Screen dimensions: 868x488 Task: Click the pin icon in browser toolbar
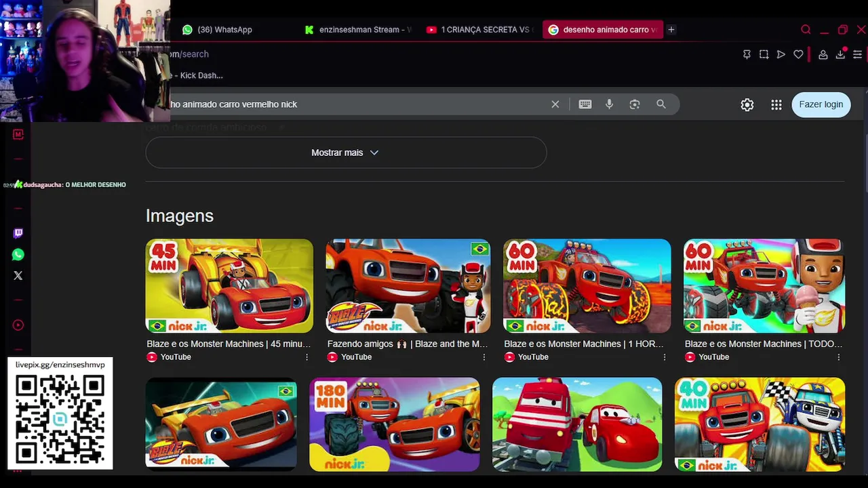[747, 54]
